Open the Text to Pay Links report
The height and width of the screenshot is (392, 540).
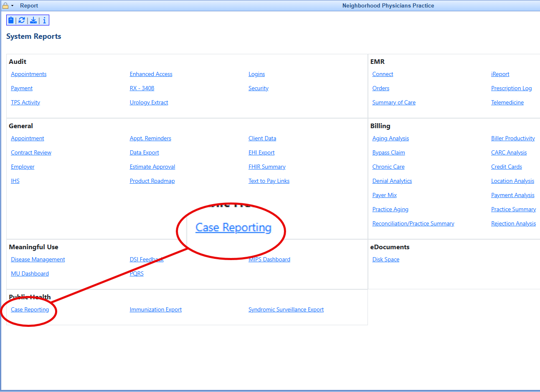click(269, 181)
